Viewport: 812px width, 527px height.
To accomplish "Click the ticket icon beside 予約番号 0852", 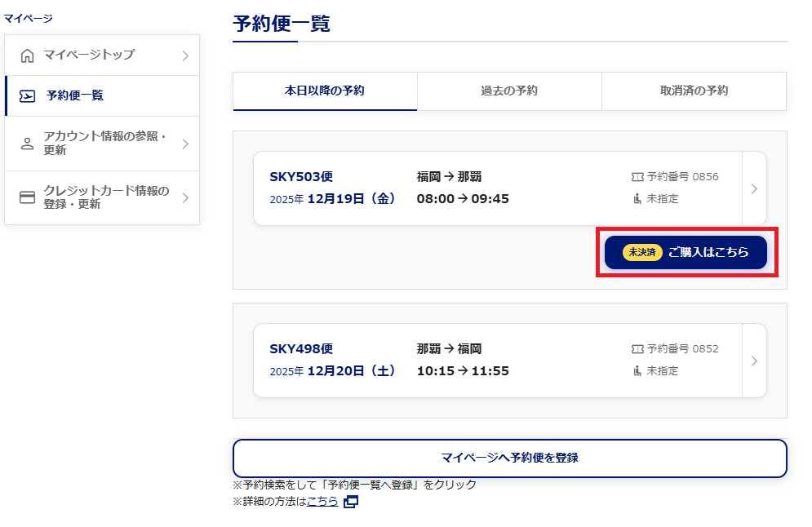I will [x=637, y=349].
